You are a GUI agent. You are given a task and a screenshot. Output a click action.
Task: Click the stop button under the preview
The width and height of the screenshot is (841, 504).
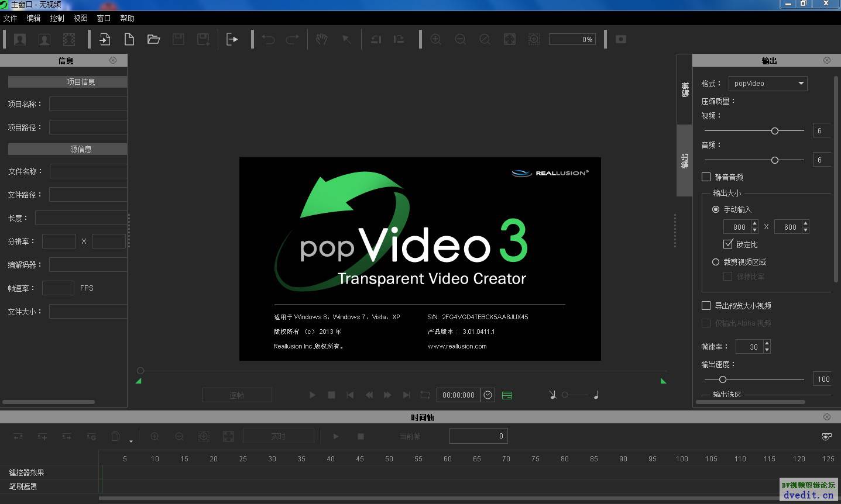click(331, 395)
